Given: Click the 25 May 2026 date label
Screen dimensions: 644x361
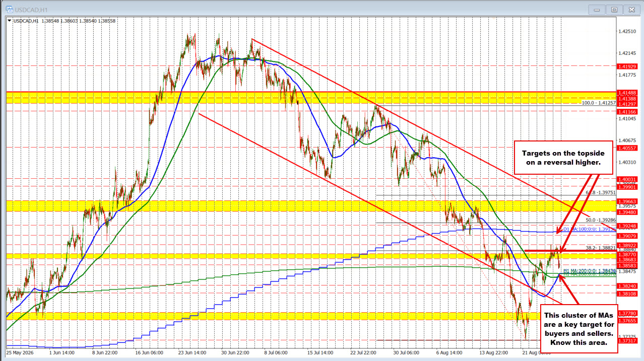Looking at the screenshot, I should [20, 353].
